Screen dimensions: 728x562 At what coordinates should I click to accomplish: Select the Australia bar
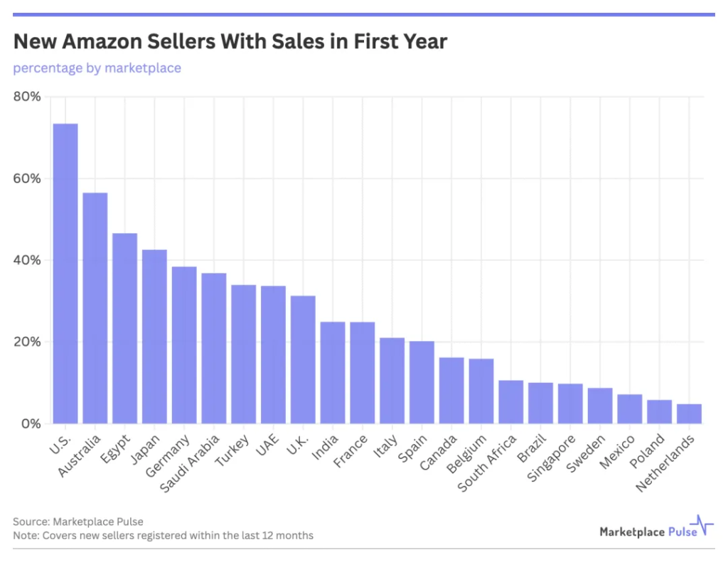(x=95, y=308)
